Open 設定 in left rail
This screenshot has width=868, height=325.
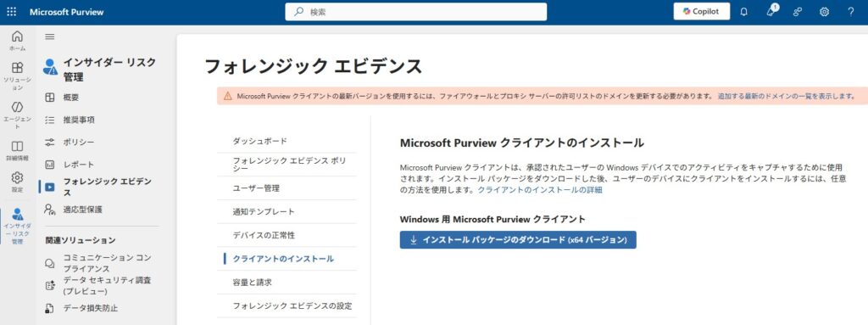17,182
